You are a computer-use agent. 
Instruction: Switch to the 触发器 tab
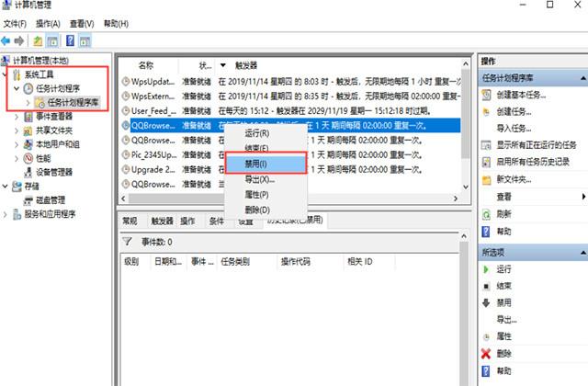click(x=162, y=221)
